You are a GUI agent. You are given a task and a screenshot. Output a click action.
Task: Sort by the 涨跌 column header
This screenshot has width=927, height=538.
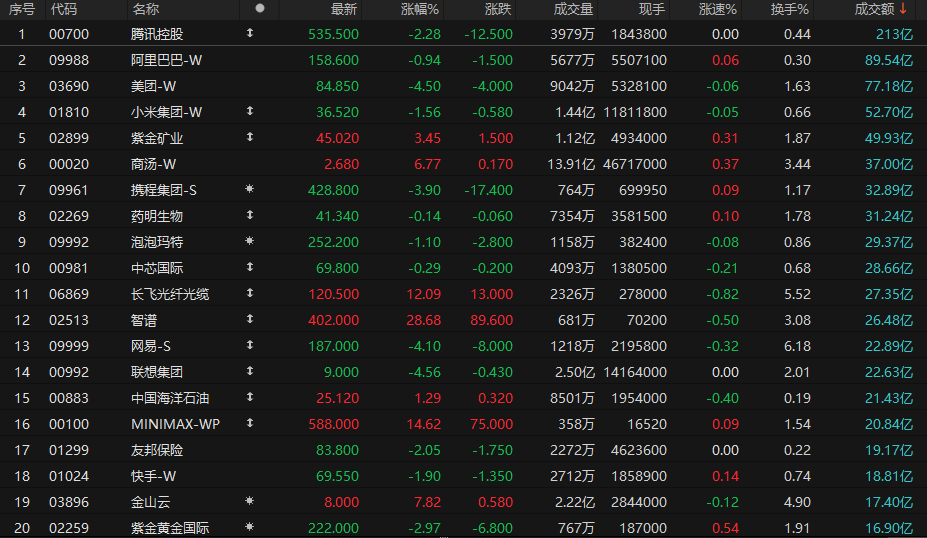pyautogui.click(x=498, y=9)
